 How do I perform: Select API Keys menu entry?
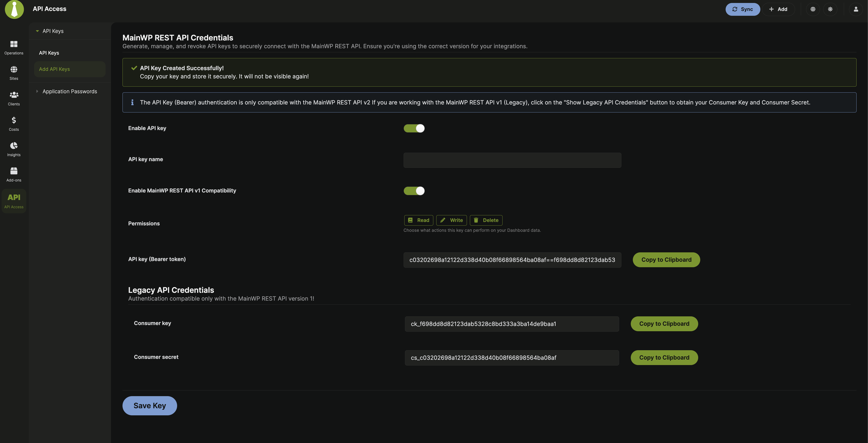tap(48, 53)
